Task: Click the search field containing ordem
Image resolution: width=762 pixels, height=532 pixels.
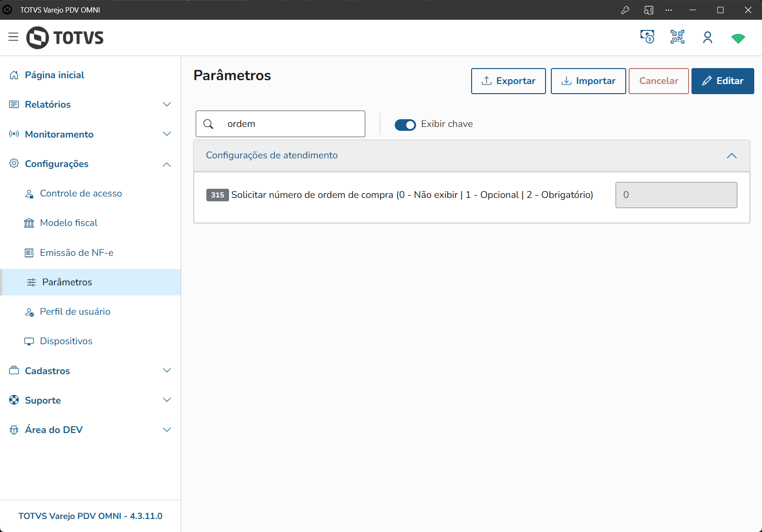Action: (280, 124)
